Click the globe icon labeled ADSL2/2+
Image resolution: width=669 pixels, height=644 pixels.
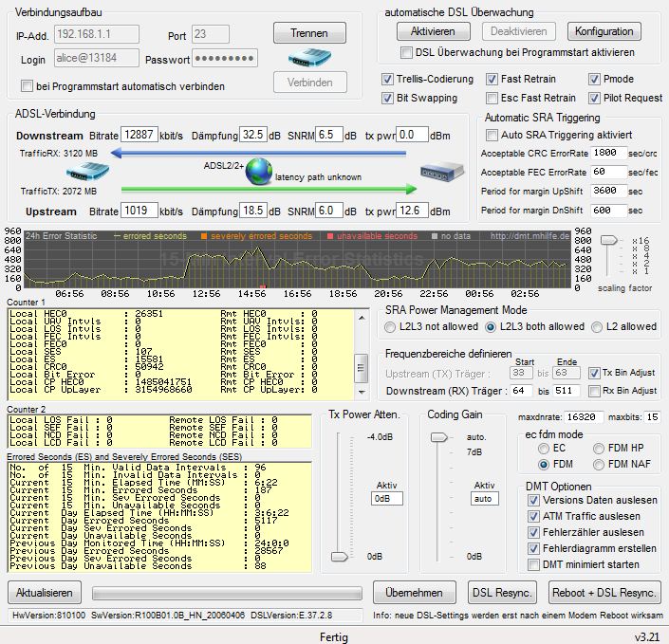[259, 172]
